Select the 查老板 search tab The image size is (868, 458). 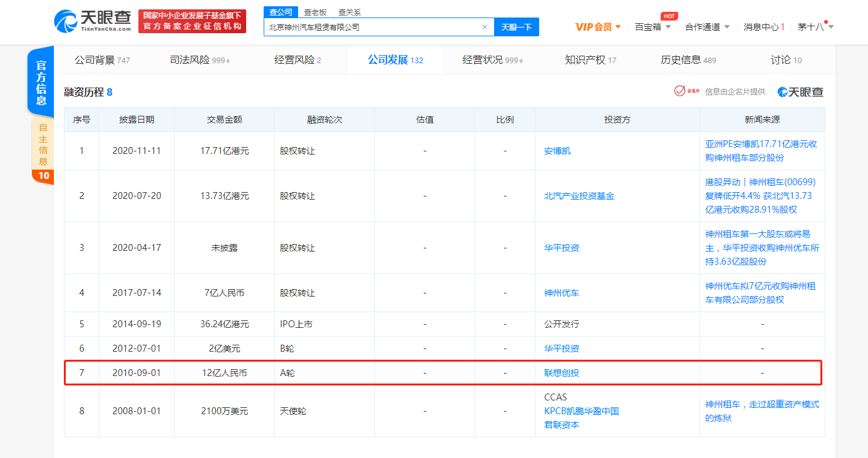pos(315,12)
